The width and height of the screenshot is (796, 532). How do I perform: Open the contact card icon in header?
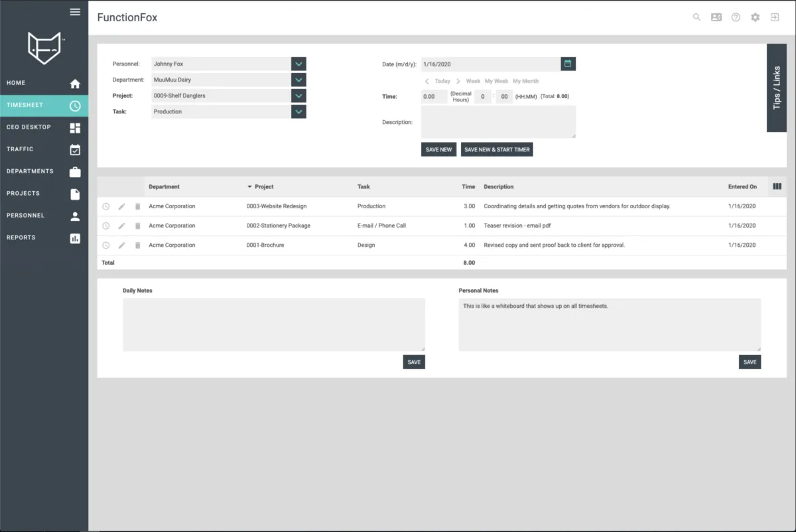pyautogui.click(x=716, y=17)
